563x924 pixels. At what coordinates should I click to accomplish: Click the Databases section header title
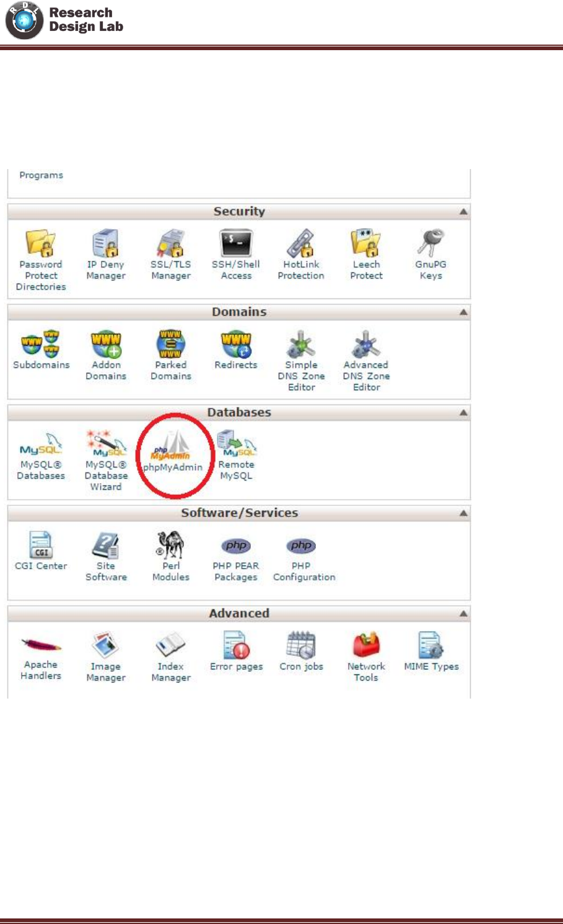(x=239, y=412)
